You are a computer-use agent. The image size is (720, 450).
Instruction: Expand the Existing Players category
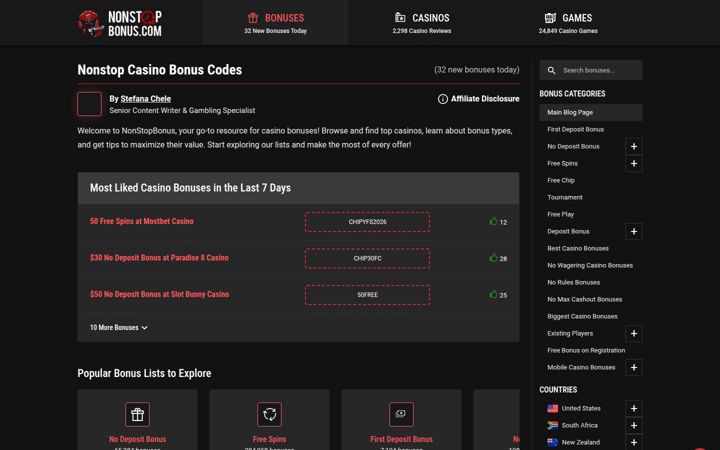point(634,333)
